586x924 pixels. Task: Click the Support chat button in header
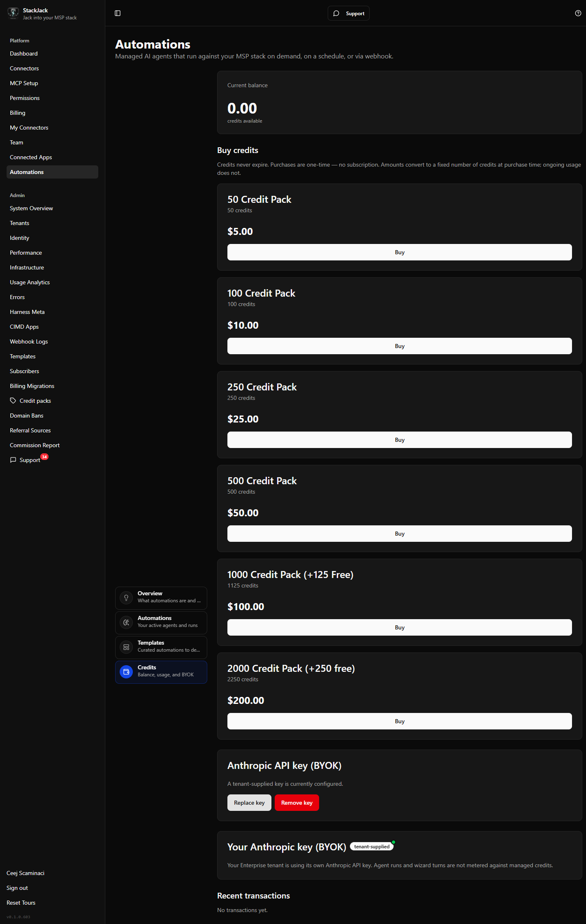[x=348, y=13]
